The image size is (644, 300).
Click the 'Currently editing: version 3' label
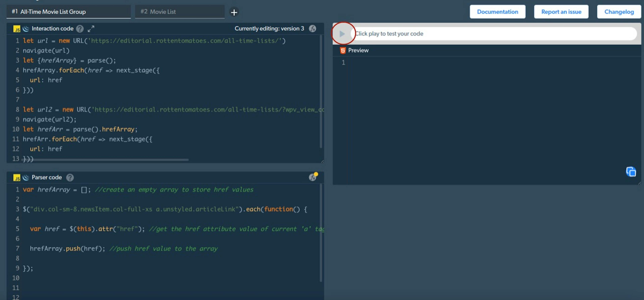[x=269, y=28]
